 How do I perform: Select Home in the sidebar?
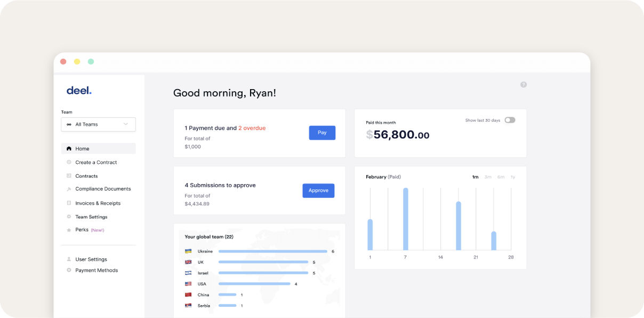[83, 148]
